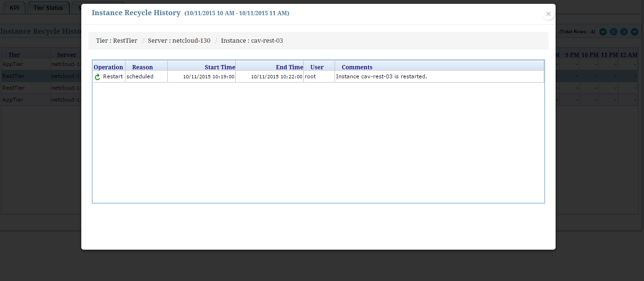644x281 pixels.
Task: Click start time '10/11/2015 10:19:00'
Action: (x=209, y=77)
